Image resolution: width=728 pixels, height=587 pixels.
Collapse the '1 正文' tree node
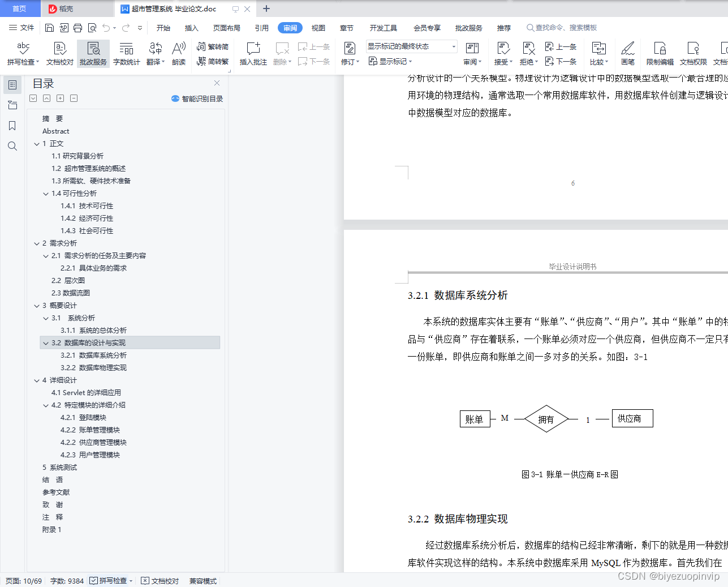coord(37,144)
